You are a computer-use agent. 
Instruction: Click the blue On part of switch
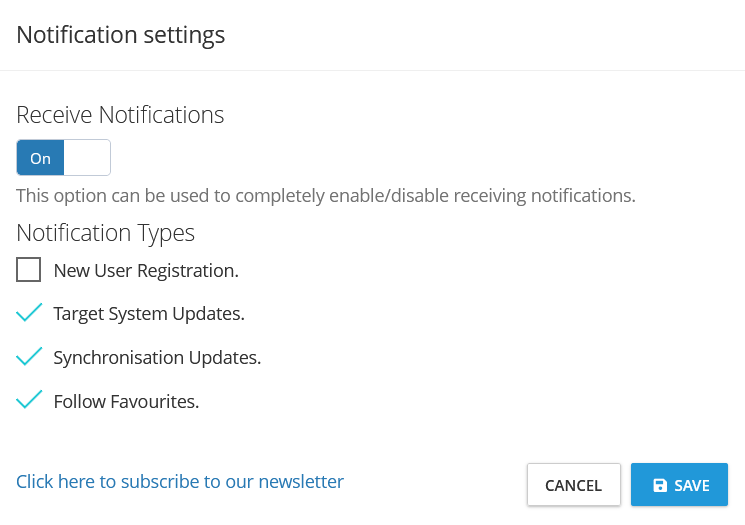click(x=41, y=158)
